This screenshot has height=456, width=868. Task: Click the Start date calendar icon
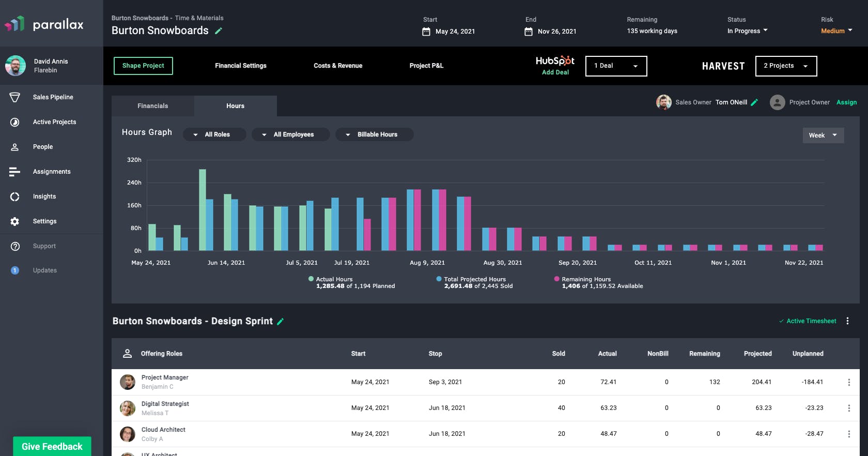pos(426,32)
